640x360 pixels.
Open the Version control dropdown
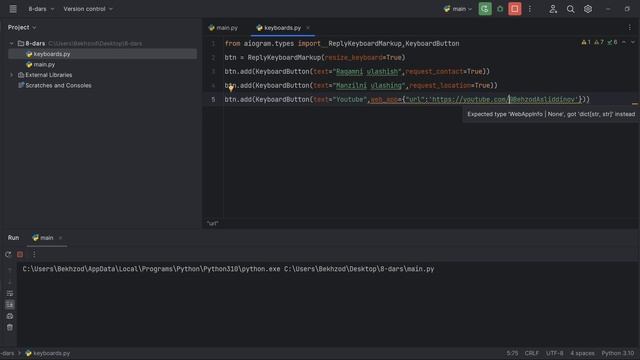pos(88,9)
